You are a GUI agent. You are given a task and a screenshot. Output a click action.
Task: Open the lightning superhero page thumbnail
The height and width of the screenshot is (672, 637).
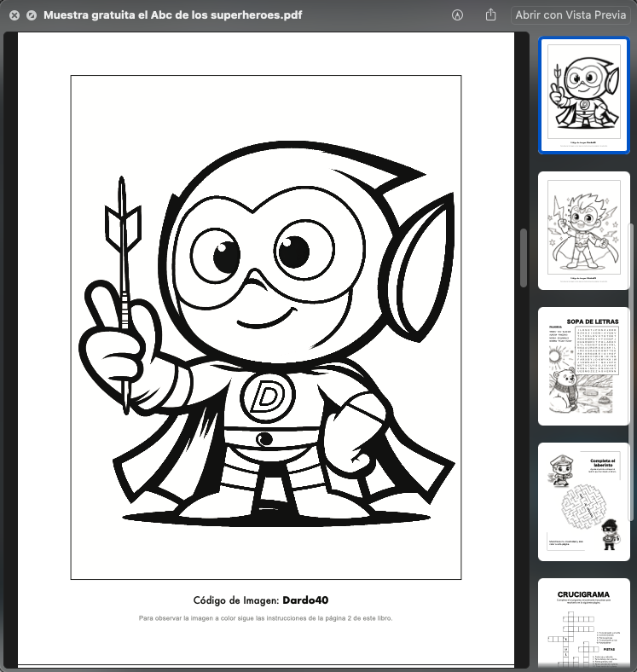click(584, 231)
